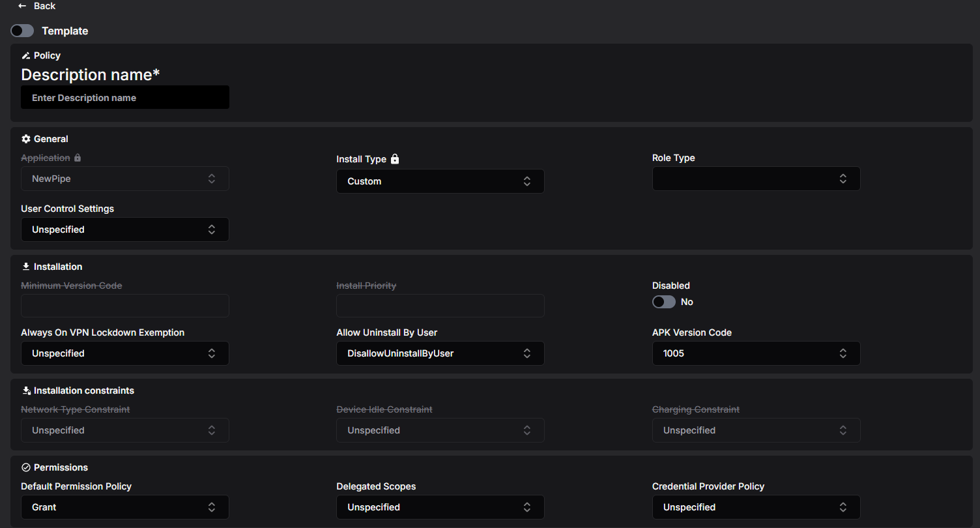Toggle the Template switch
This screenshot has height=528, width=980.
tap(22, 31)
